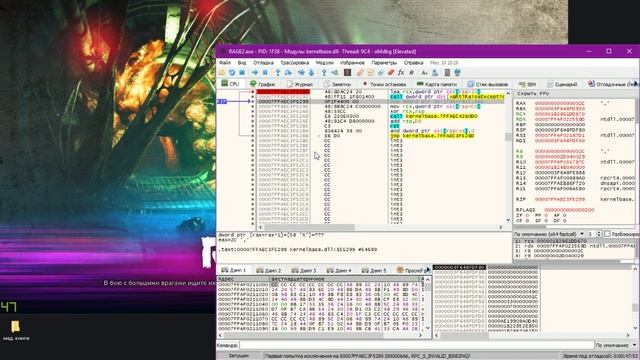Open the calling convention dropdown (x64 fastcall)
The width and height of the screenshot is (640, 360).
pos(549,234)
